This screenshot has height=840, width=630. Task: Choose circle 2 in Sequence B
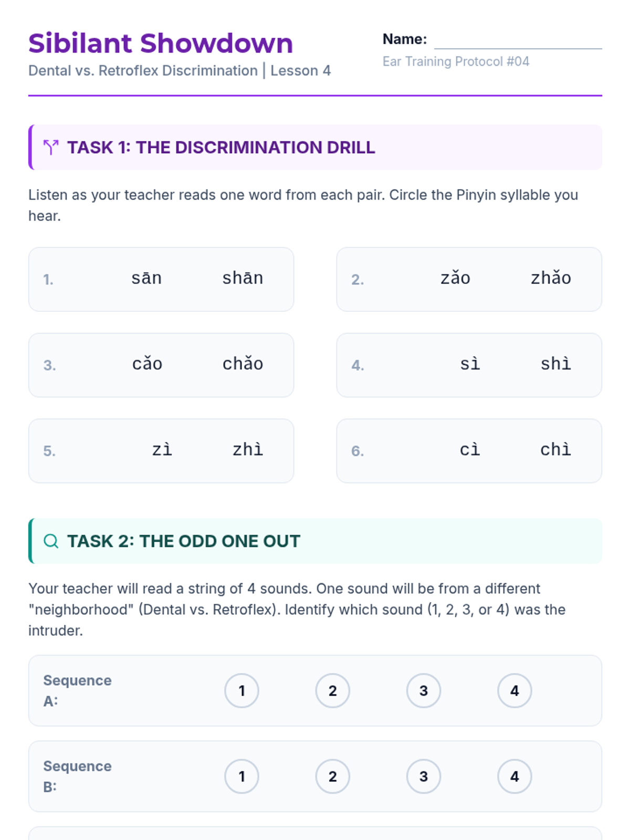click(333, 776)
